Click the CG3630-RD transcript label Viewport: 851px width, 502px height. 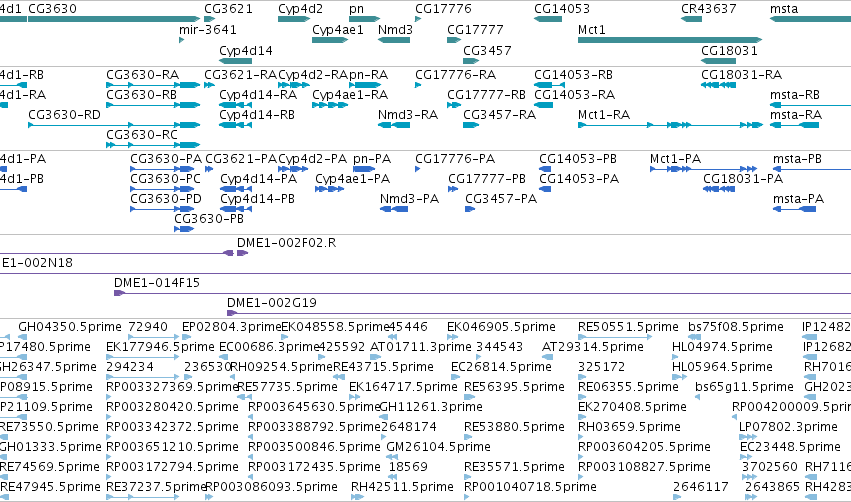pyautogui.click(x=65, y=115)
